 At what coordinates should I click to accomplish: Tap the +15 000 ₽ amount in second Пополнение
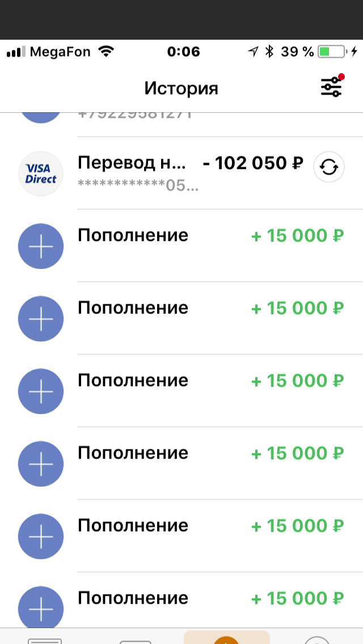[x=297, y=308]
